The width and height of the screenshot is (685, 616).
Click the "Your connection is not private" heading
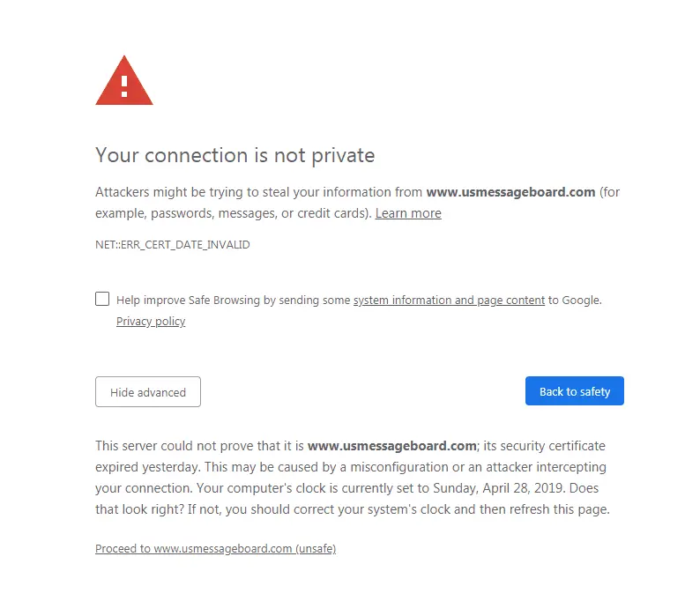pyautogui.click(x=235, y=156)
